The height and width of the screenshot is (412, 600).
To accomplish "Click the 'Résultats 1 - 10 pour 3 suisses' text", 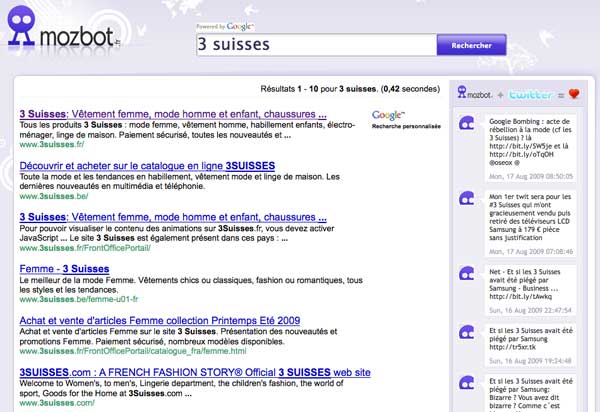I will click(x=350, y=89).
